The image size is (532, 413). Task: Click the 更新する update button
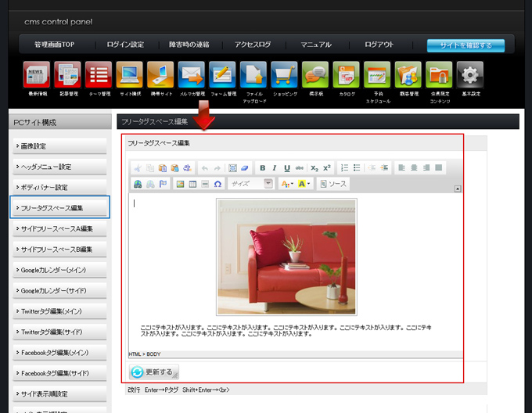click(x=154, y=372)
